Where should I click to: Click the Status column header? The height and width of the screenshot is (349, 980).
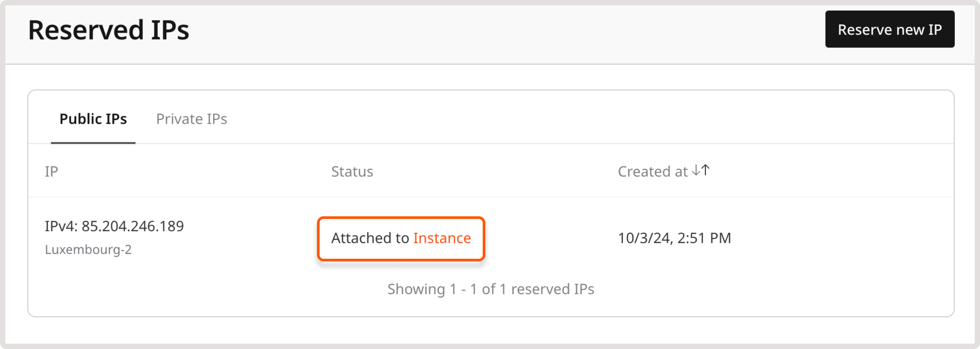(352, 172)
